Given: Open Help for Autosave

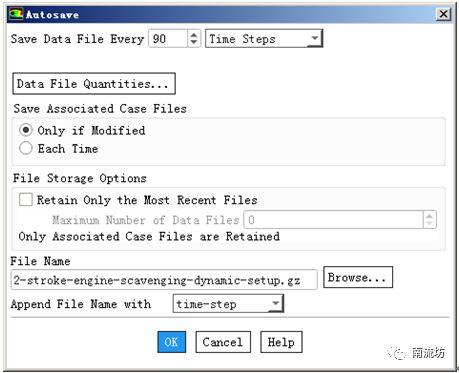Looking at the screenshot, I should point(281,342).
